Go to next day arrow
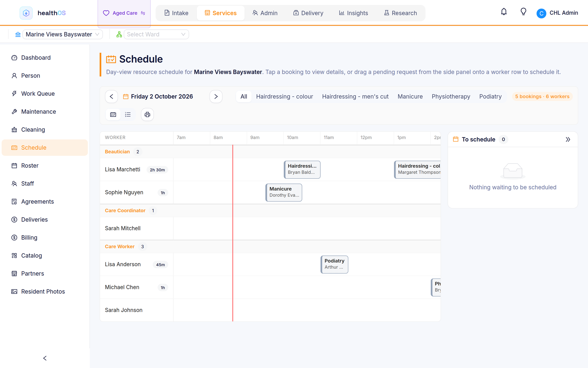 pos(216,97)
